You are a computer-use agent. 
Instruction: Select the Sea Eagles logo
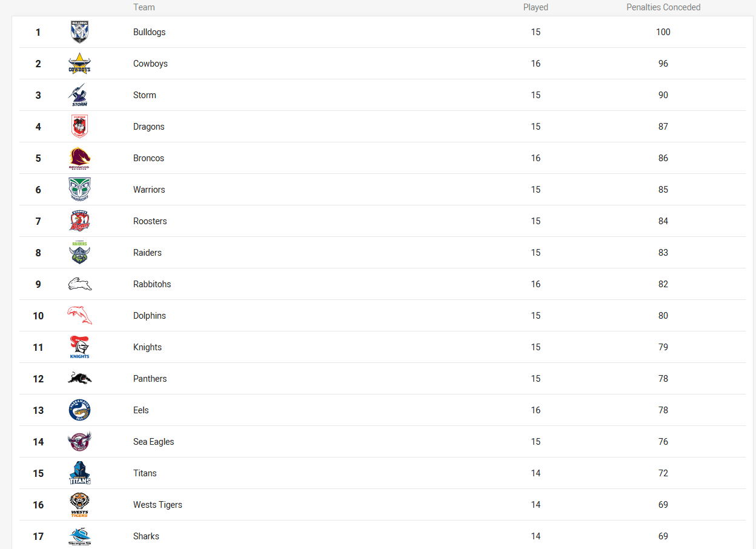tap(79, 442)
